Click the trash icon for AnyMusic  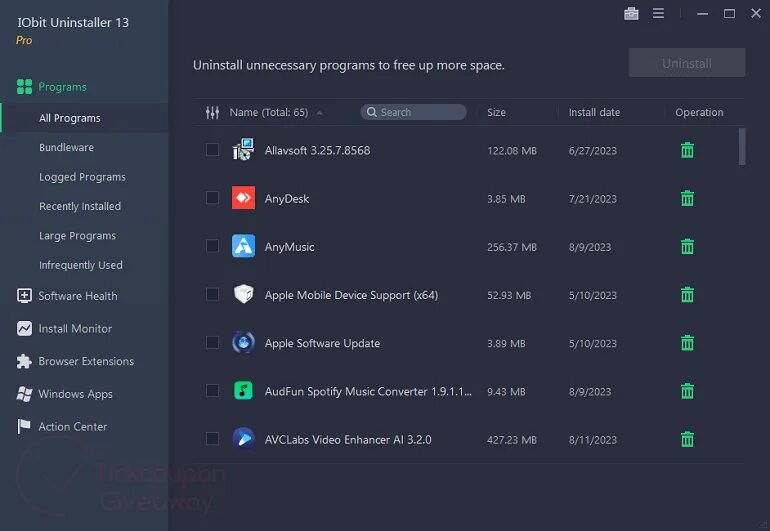pos(687,246)
